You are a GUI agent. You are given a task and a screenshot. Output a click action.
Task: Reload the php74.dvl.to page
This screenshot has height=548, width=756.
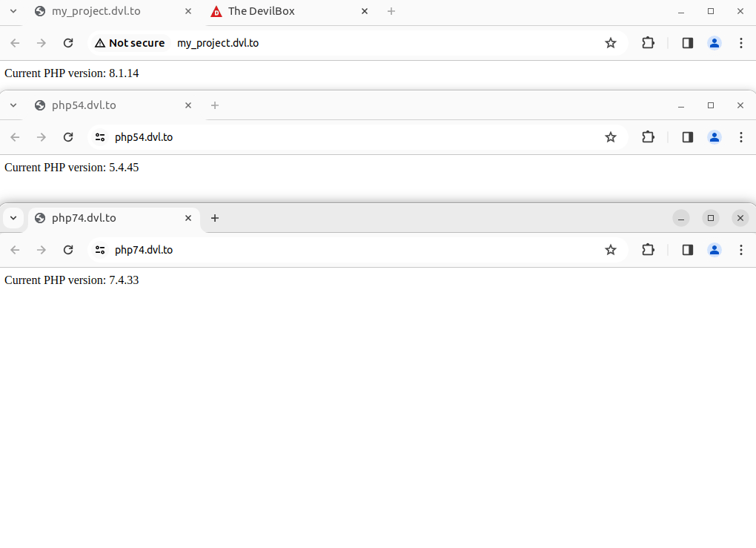tap(68, 250)
